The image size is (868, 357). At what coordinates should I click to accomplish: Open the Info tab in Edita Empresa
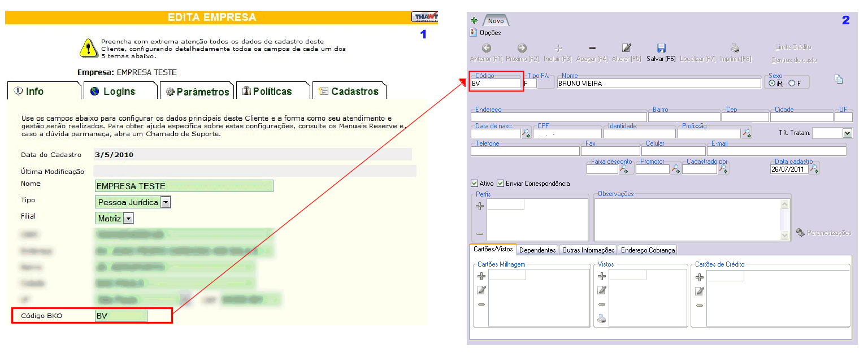coord(44,92)
